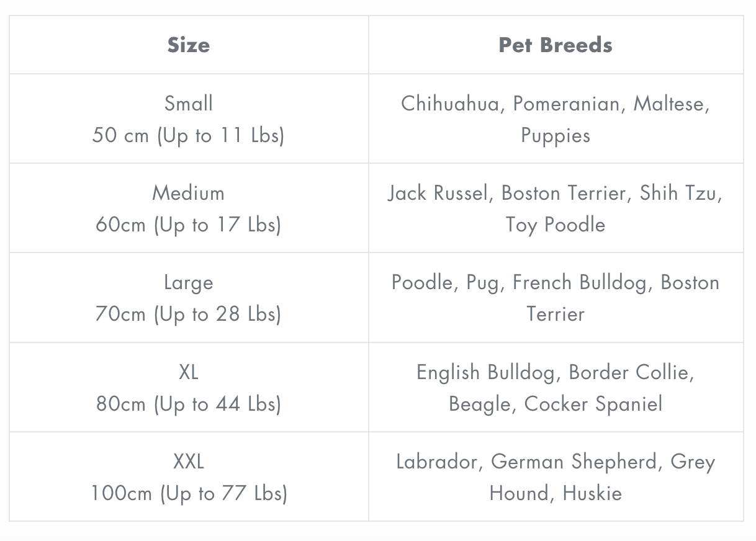Image resolution: width=756 pixels, height=541 pixels.
Task: Click the Labrador, German Shepherd line
Action: click(556, 462)
